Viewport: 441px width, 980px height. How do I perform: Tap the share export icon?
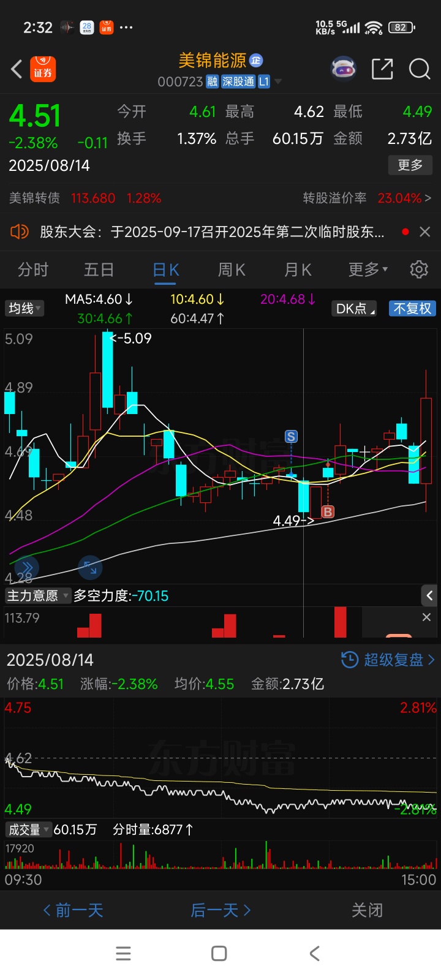(x=382, y=69)
